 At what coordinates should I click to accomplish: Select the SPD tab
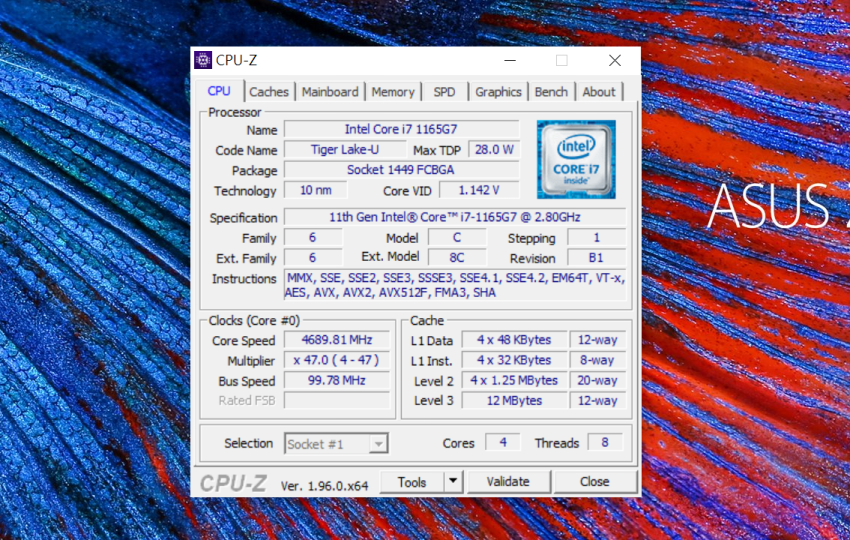click(x=445, y=92)
